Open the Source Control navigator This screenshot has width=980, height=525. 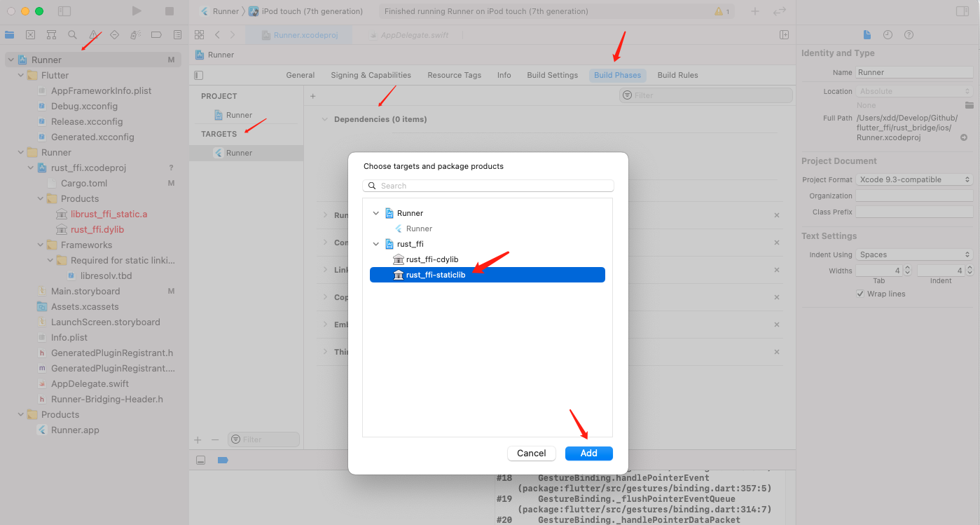click(31, 34)
